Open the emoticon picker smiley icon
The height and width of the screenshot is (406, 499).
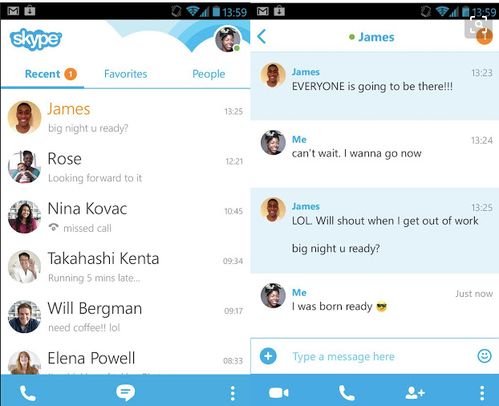[484, 356]
